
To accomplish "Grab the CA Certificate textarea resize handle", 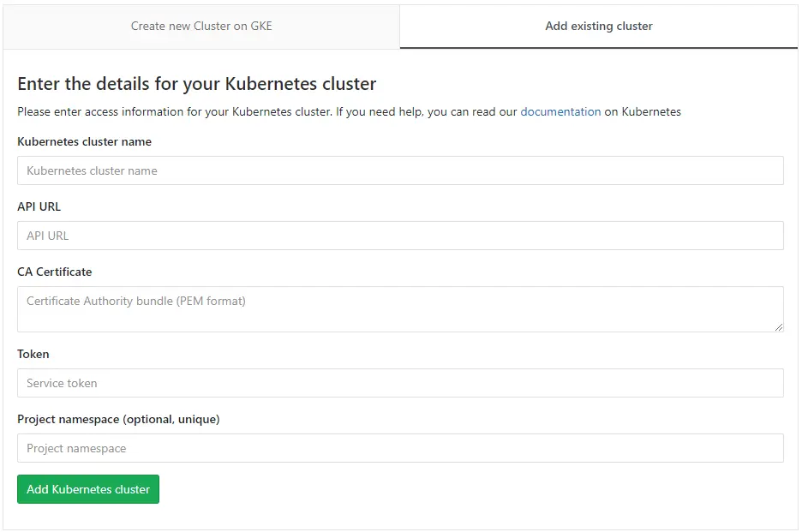I will pos(779,327).
